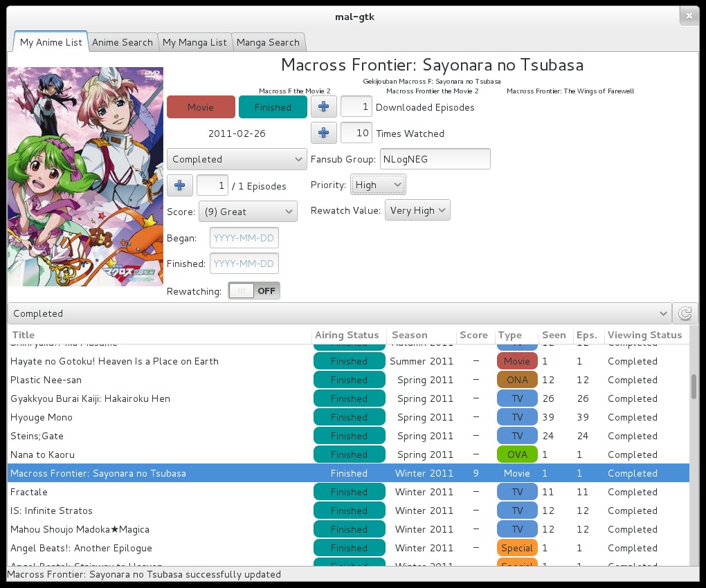Sort list by Seen column header
This screenshot has width=706, height=588.
click(x=556, y=336)
